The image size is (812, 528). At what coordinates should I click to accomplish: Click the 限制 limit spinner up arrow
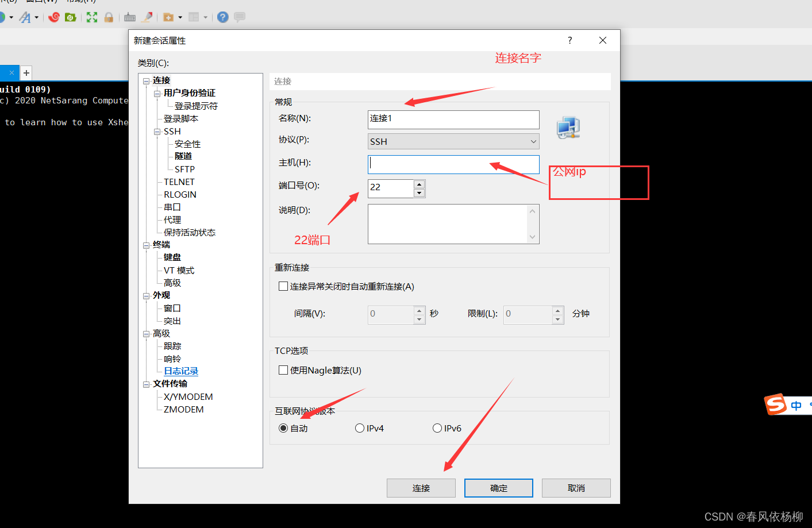(557, 311)
